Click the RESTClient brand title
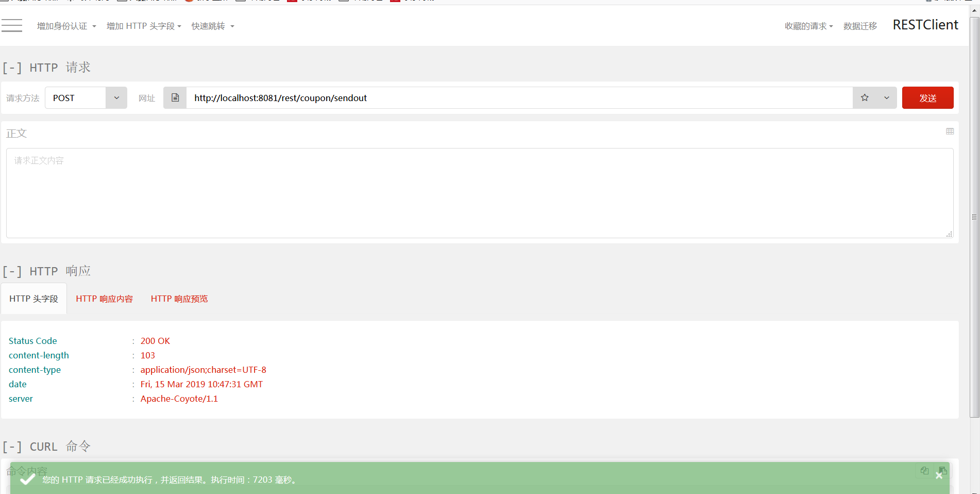 pyautogui.click(x=925, y=25)
